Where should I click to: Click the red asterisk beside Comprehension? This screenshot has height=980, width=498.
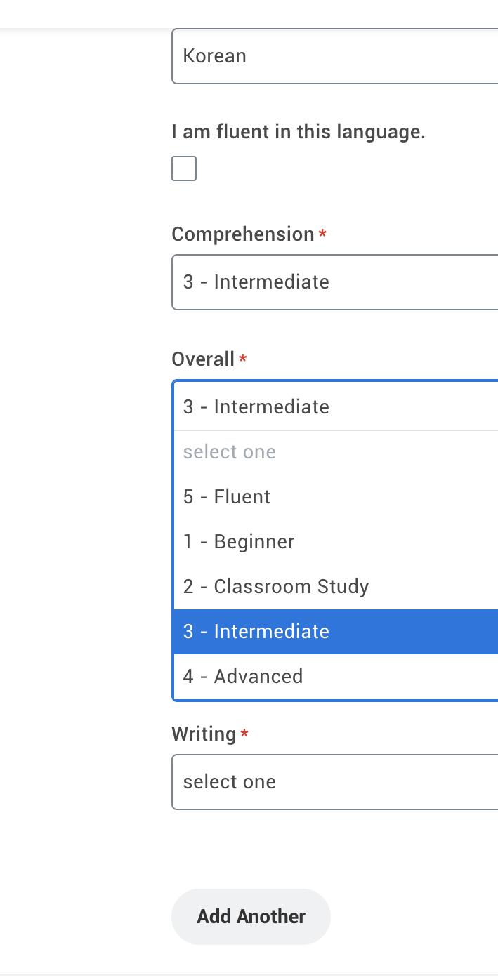(322, 234)
